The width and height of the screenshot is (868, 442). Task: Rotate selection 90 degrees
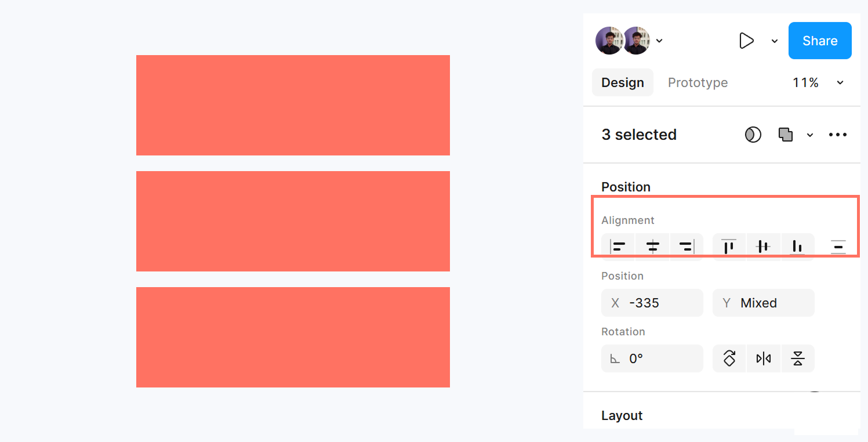(729, 358)
